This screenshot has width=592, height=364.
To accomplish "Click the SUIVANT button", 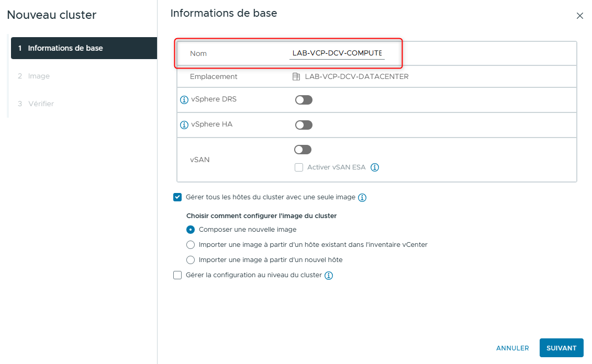I will 561,348.
